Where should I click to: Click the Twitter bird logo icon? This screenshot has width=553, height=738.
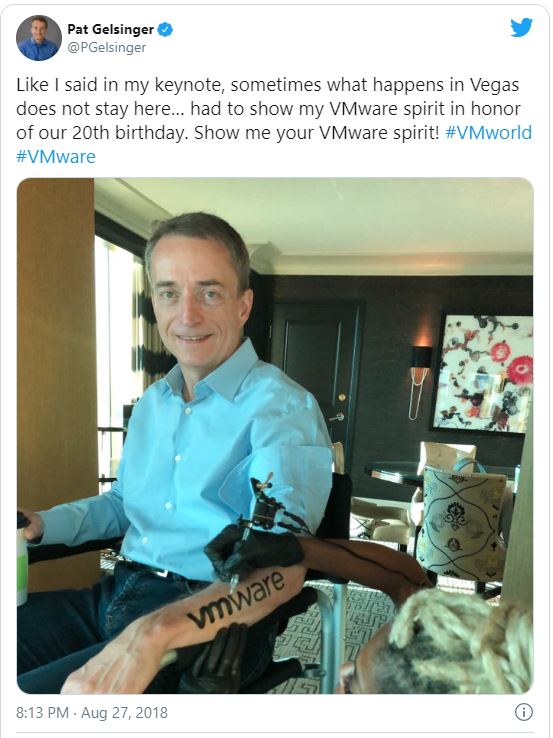pyautogui.click(x=521, y=27)
